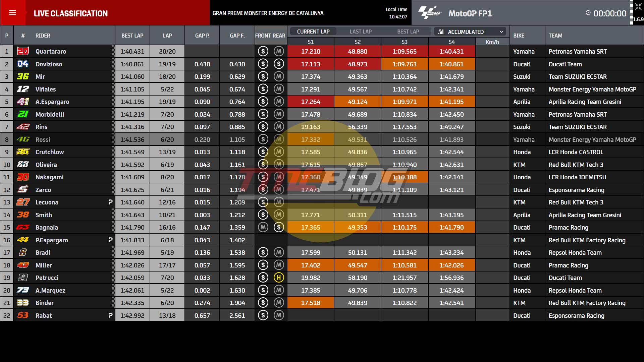Viewport: 644px width, 362px height.
Task: Click Lecuona's pit indicator P
Action: (111, 202)
